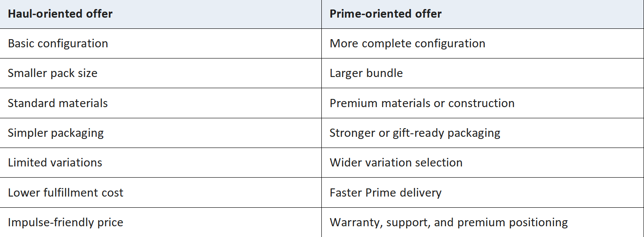Select the 'Limited variations' cell
The width and height of the screenshot is (644, 237).
click(x=160, y=163)
